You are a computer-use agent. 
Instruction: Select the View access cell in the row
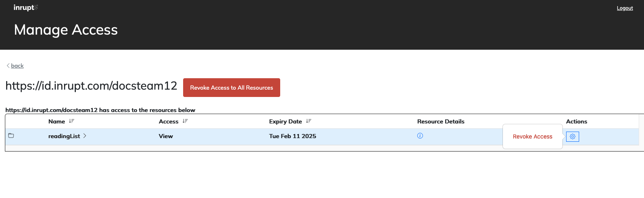click(x=166, y=136)
